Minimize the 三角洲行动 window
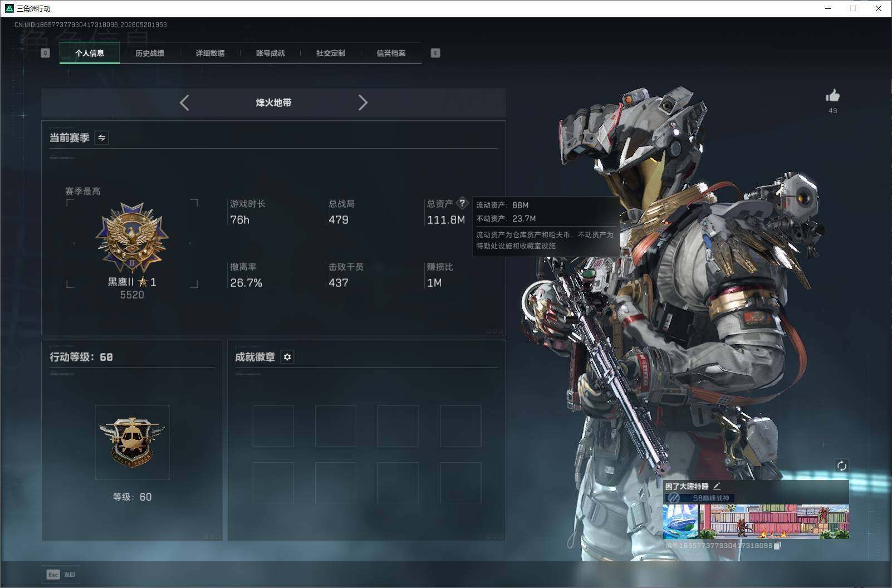Viewport: 892px width, 588px height. click(827, 8)
